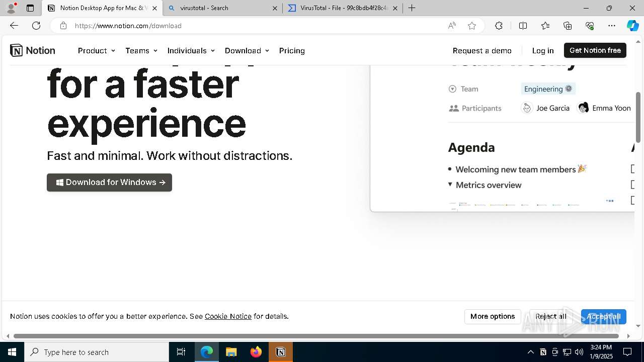Collapse the Metrics overview toggle

(450, 185)
